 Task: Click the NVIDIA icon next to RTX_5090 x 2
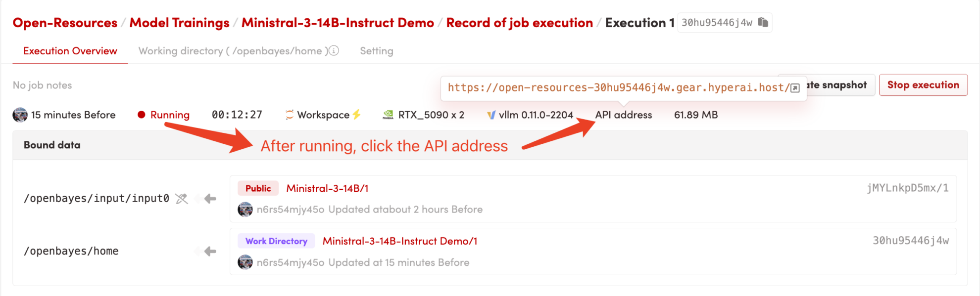point(388,115)
